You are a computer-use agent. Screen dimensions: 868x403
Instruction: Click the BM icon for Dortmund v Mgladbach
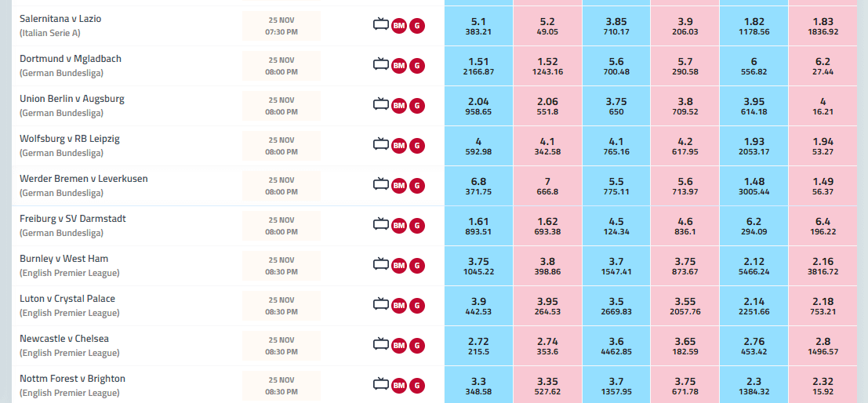399,65
